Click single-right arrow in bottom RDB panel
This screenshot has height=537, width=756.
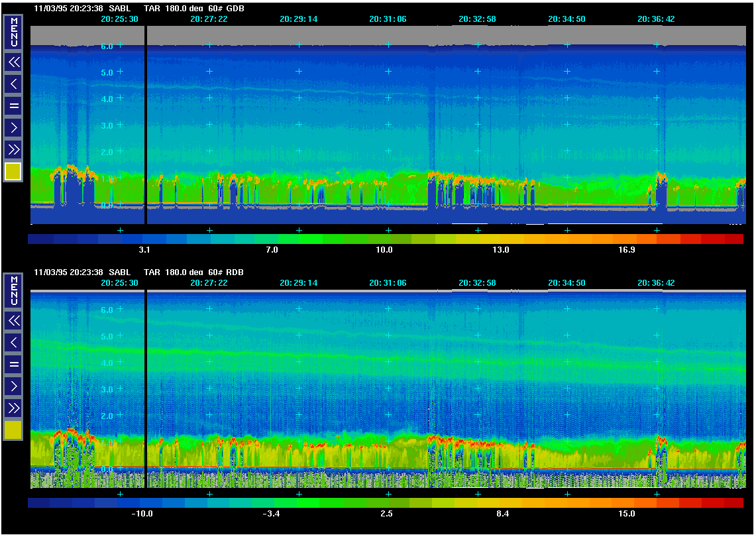13,386
